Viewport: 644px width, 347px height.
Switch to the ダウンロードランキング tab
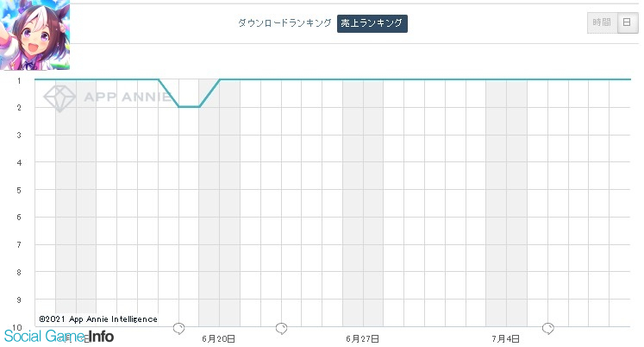click(284, 23)
